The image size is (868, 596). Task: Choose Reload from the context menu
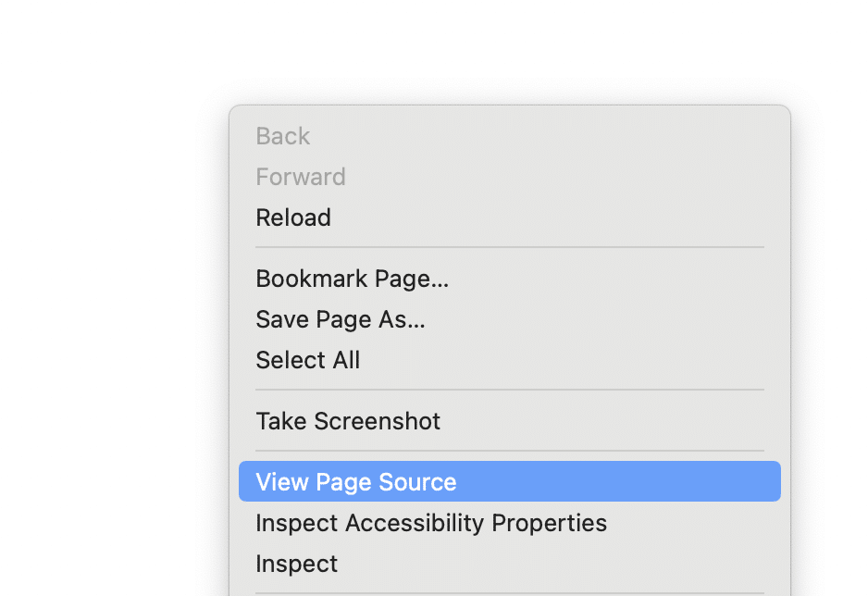293,217
